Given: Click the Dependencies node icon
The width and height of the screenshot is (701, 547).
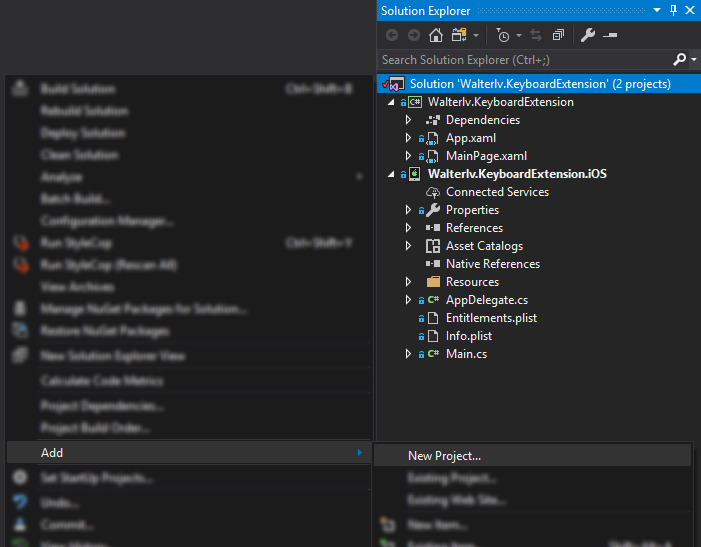Looking at the screenshot, I should click(x=433, y=120).
